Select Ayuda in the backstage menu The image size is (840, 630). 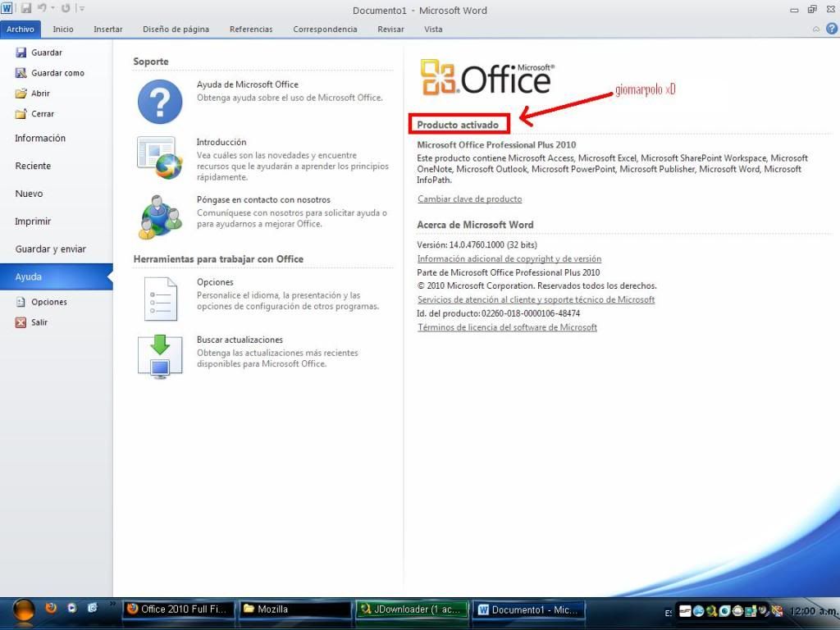57,277
